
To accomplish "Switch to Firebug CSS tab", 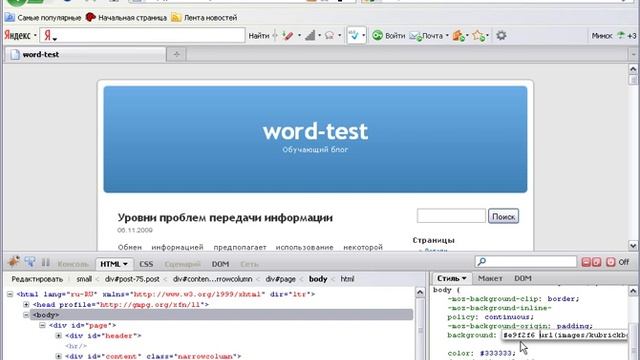I will (146, 264).
